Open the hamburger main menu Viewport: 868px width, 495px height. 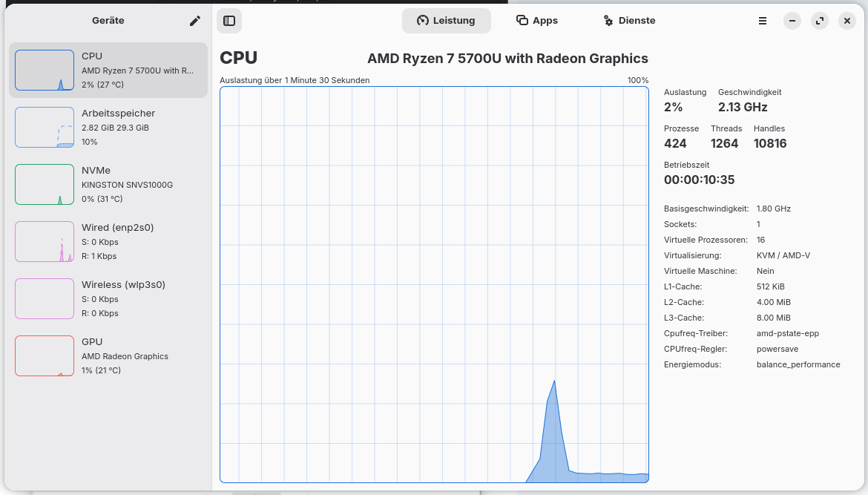pos(763,21)
